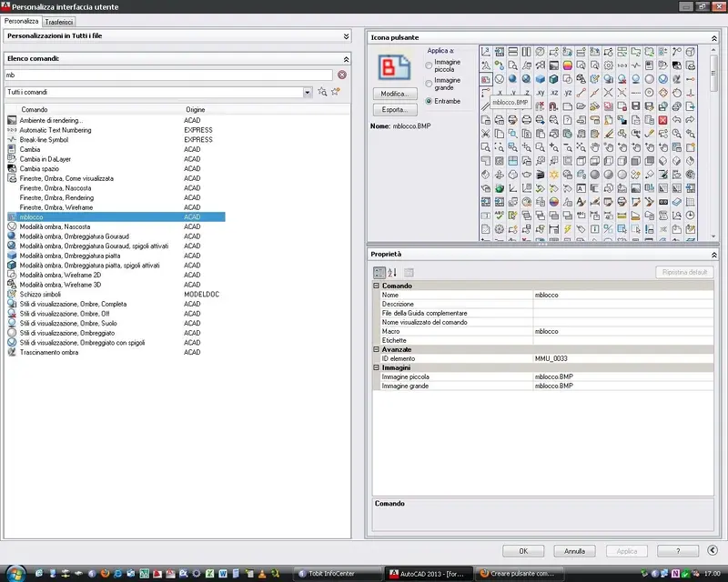728x582 pixels.
Task: Choose the cassette tape icon in the grid
Action: pyautogui.click(x=663, y=202)
